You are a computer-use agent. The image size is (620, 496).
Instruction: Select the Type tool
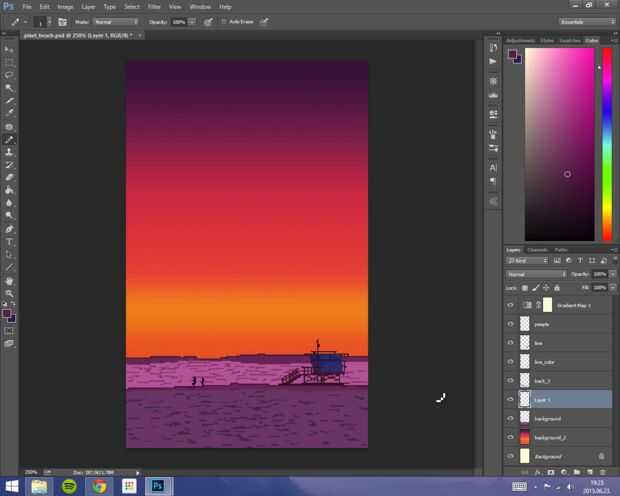point(9,242)
